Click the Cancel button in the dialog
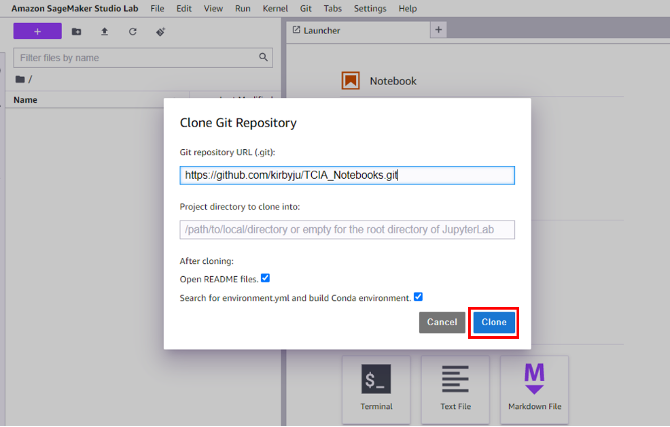Viewport: 670px width, 427px height. click(x=442, y=322)
